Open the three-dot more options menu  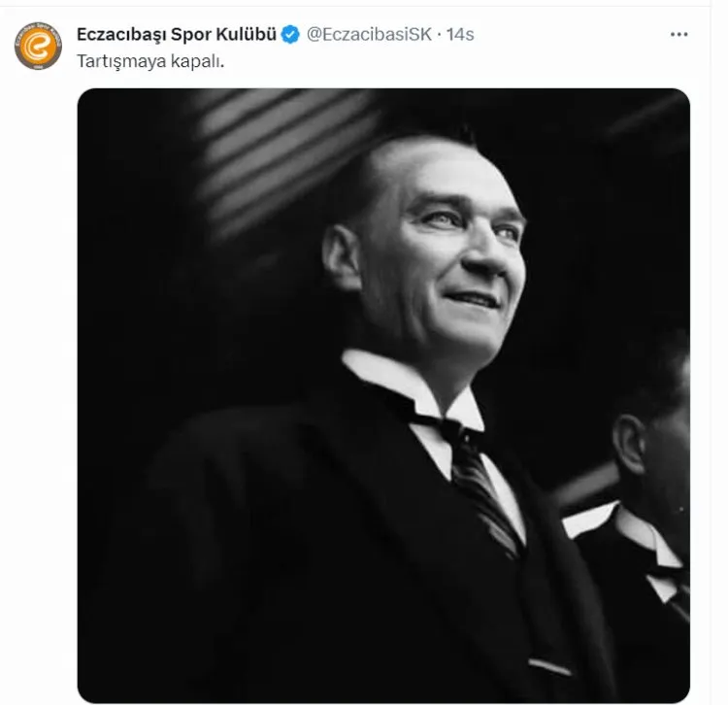678,35
